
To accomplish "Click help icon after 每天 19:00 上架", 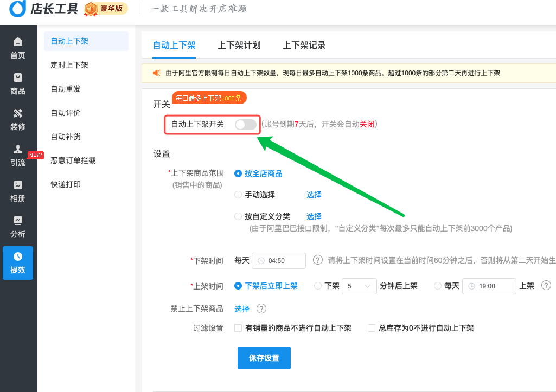I will pos(546,285).
